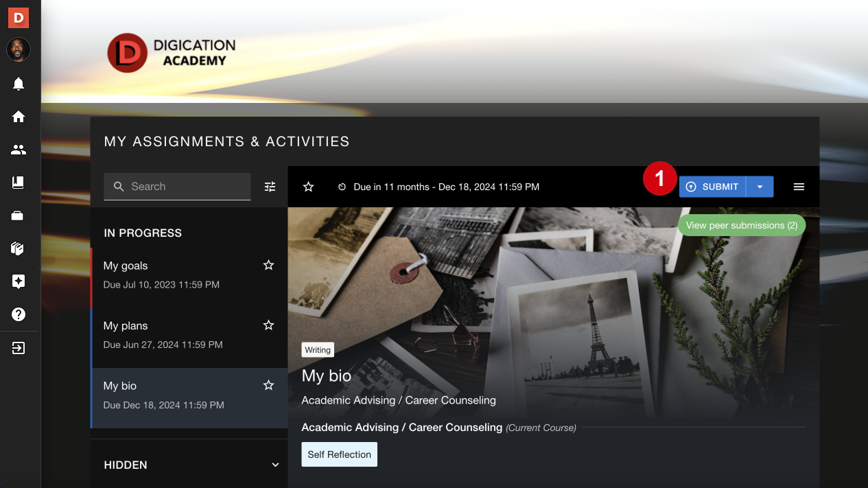The image size is (868, 488).
Task: Click the 'IN PROGRESS' section heading
Action: [x=143, y=233]
